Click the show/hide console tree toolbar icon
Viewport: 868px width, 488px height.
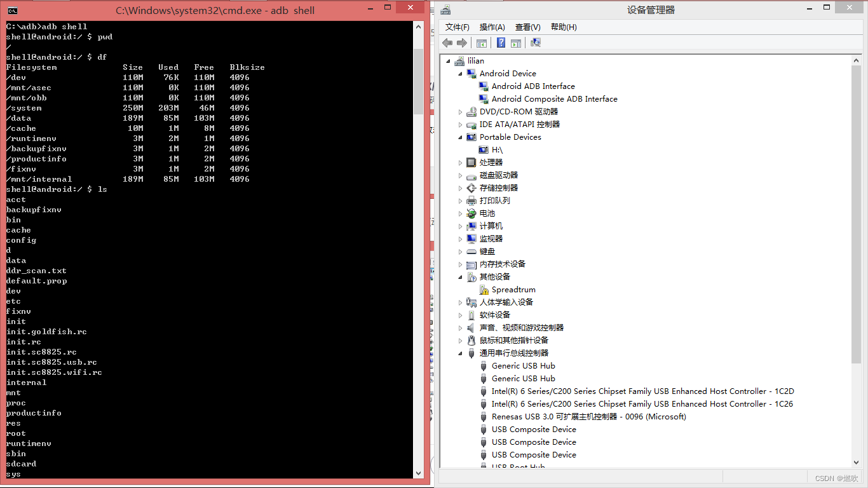(x=482, y=43)
